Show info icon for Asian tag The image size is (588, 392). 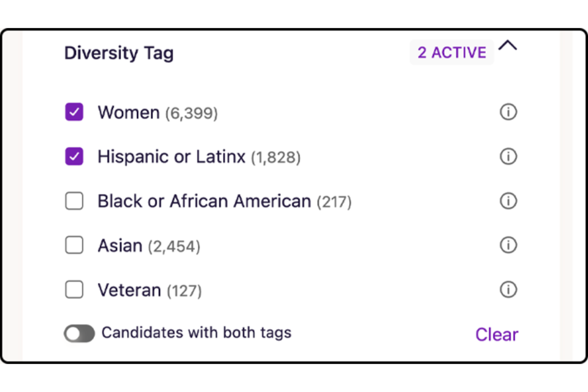(508, 245)
